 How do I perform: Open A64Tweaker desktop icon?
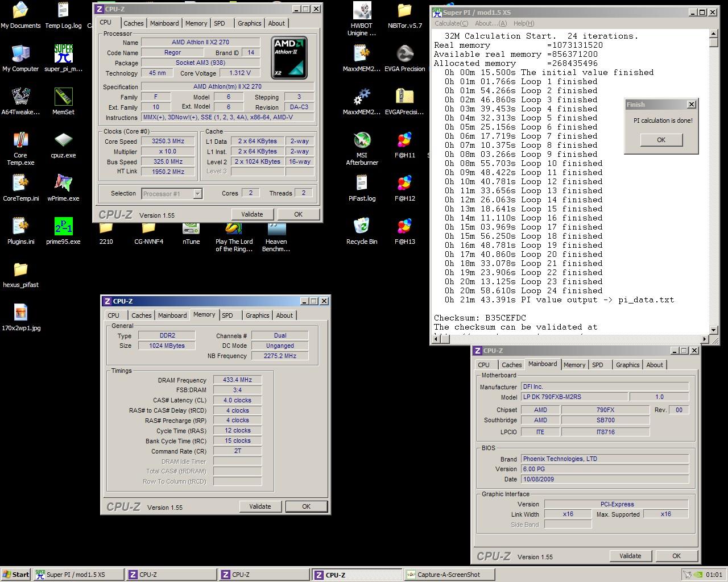pos(20,102)
